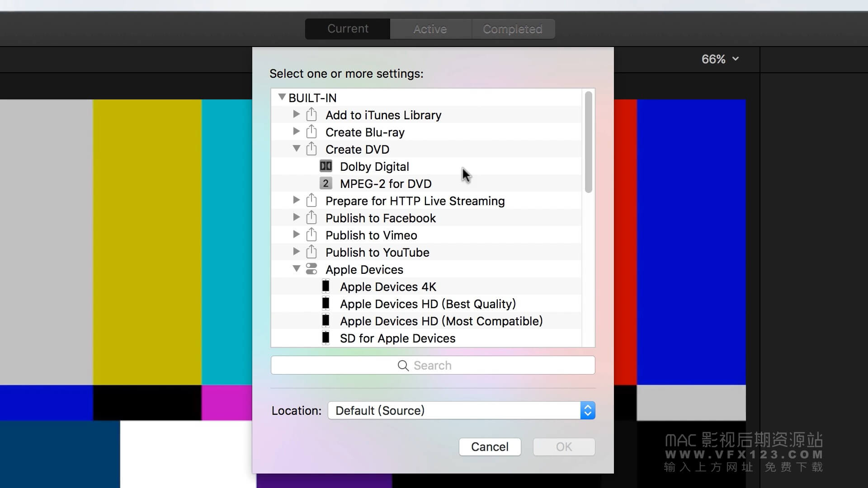
Task: Click the share icon beside Publish to Vimeo
Action: point(311,235)
